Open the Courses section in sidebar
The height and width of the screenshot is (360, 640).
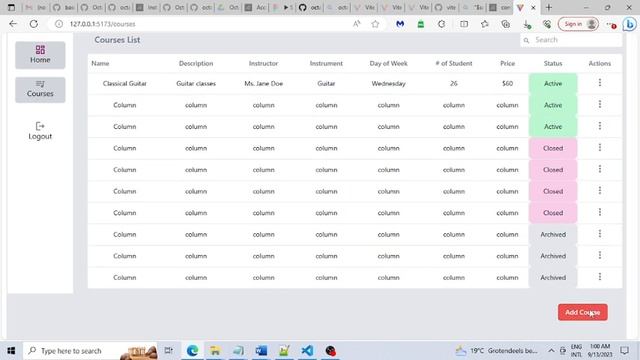point(40,89)
